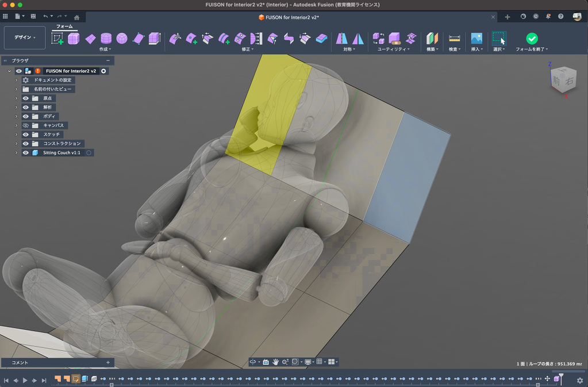Hide the ボディ folder via eye icon
The width and height of the screenshot is (588, 387).
coord(25,116)
